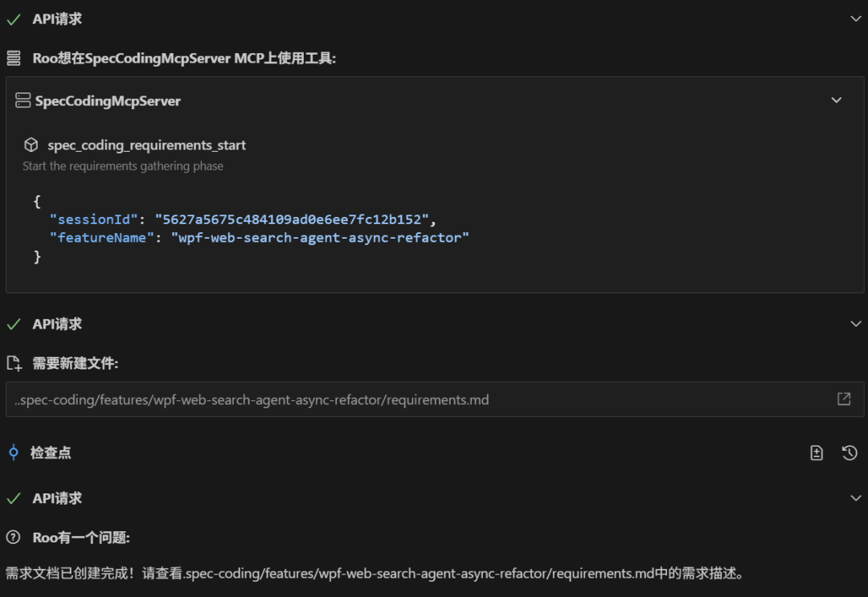Click the green checkmark on the last API请求

point(14,498)
